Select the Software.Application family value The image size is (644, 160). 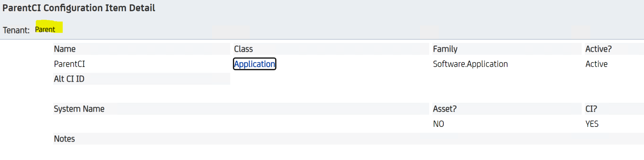pyautogui.click(x=470, y=64)
